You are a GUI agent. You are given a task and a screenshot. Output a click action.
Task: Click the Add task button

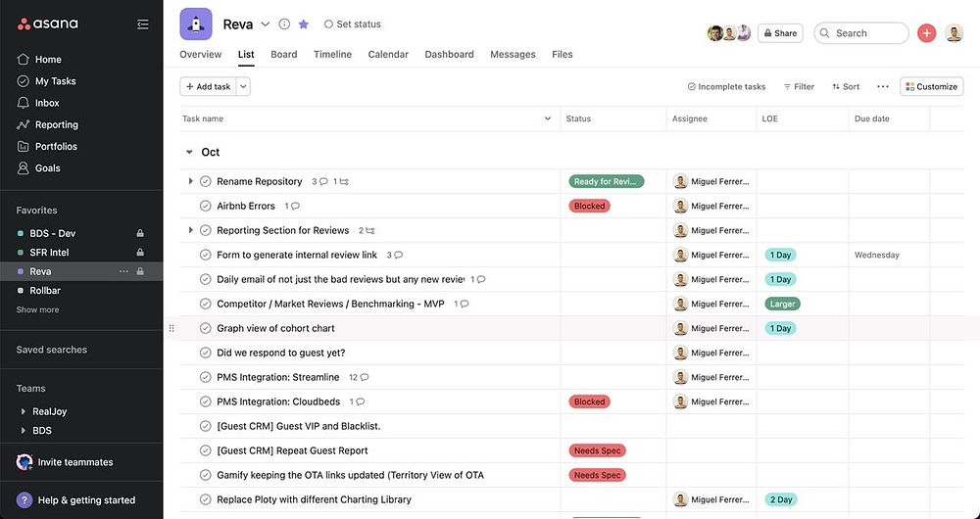pos(208,87)
